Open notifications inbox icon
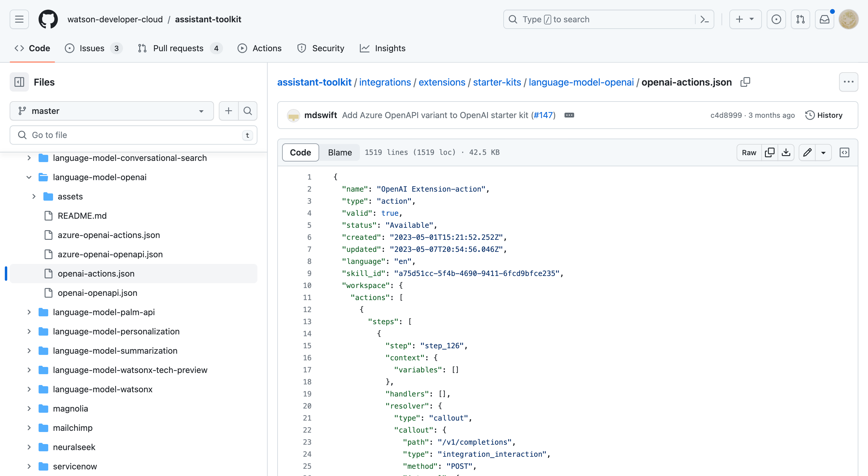The height and width of the screenshot is (476, 868). (824, 20)
